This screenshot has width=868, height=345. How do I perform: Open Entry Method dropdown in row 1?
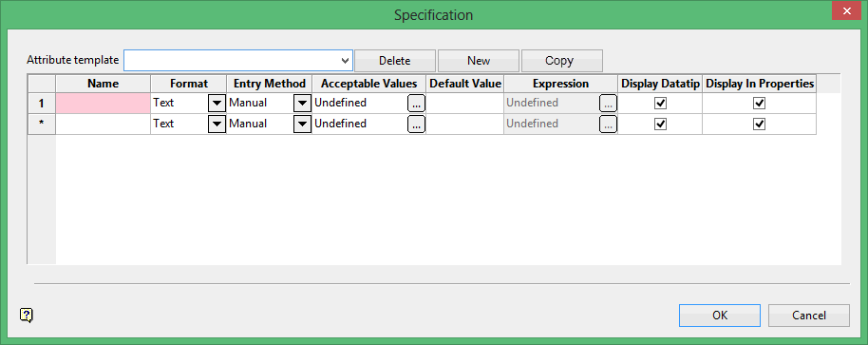(302, 103)
